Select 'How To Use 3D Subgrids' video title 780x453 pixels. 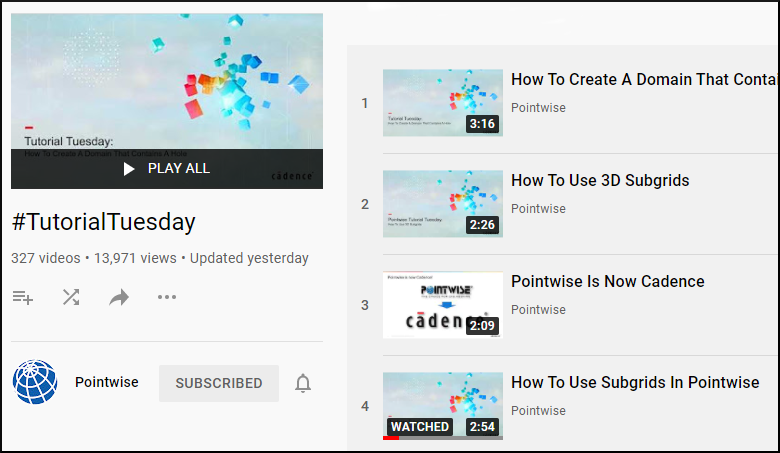[x=600, y=181]
